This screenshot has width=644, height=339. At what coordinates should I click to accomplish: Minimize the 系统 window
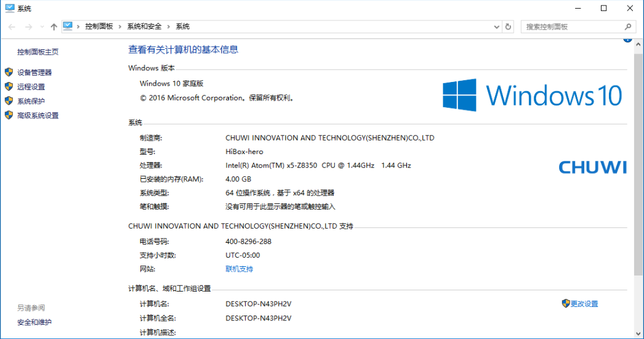[578, 8]
